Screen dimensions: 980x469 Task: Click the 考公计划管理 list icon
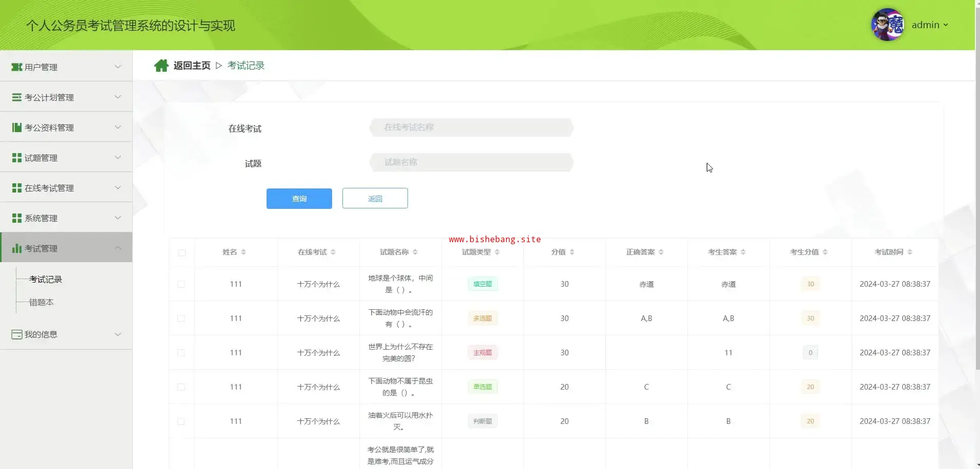(x=17, y=97)
